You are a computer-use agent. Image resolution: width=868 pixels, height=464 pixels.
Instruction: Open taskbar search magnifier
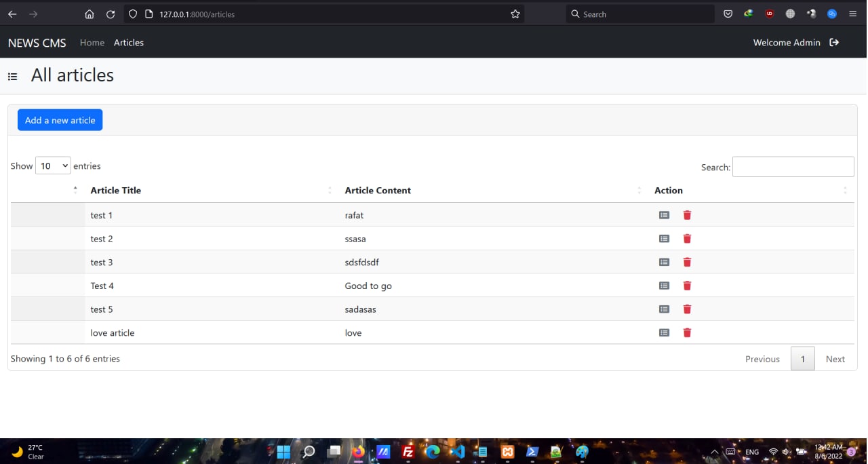[309, 452]
